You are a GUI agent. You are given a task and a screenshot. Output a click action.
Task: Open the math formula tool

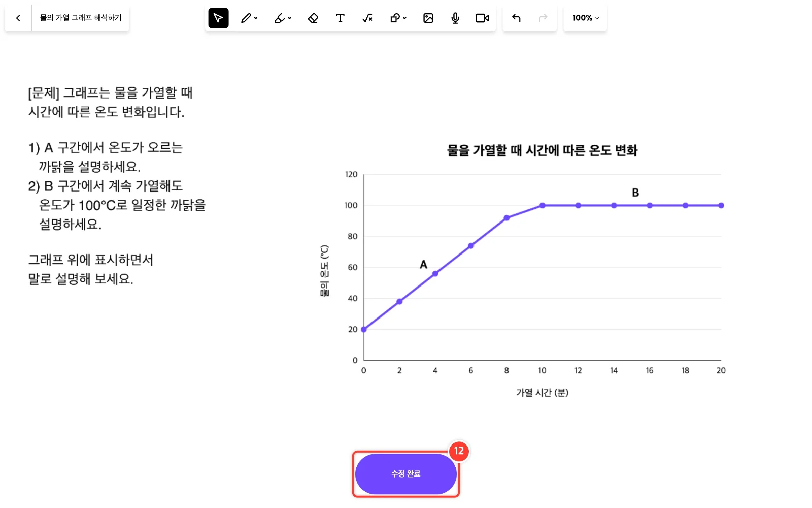coord(367,18)
